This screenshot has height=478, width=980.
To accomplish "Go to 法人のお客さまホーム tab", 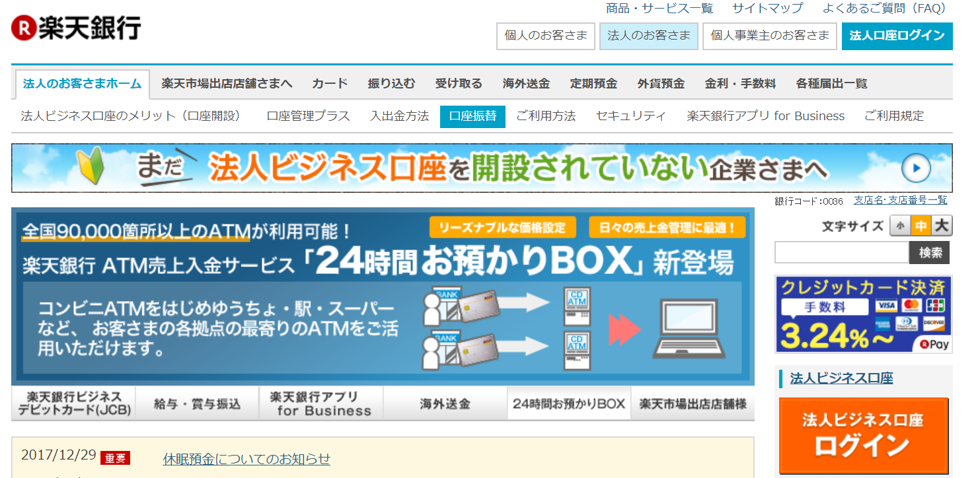I will (82, 84).
